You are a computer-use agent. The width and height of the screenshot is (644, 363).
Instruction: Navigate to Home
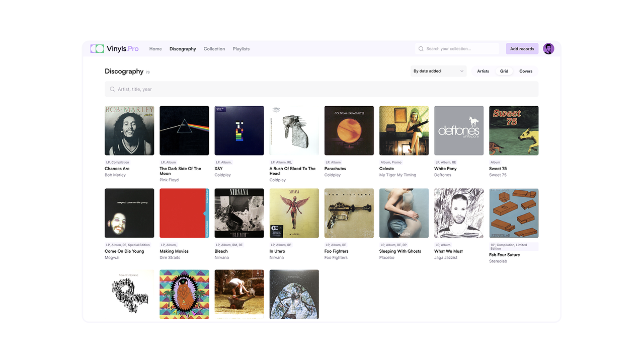click(x=155, y=49)
